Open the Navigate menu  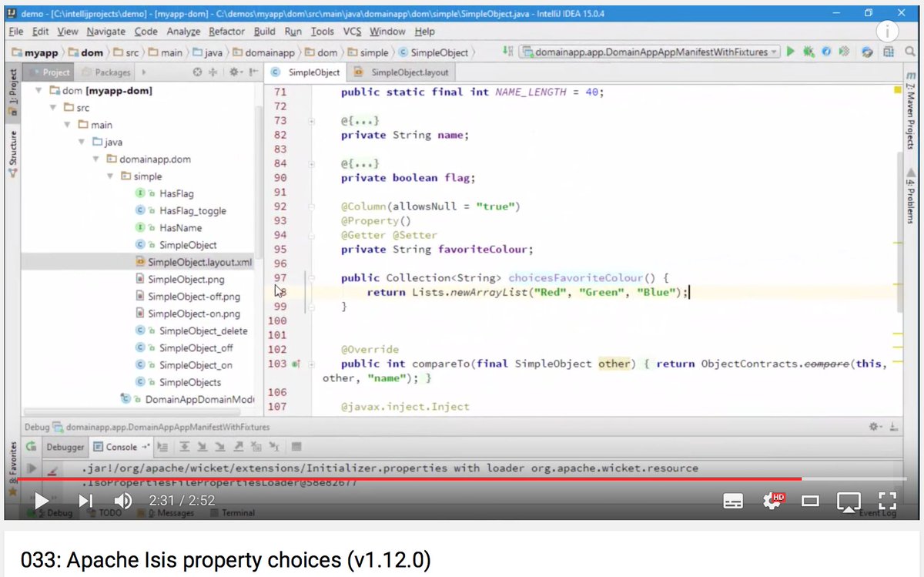tap(106, 32)
